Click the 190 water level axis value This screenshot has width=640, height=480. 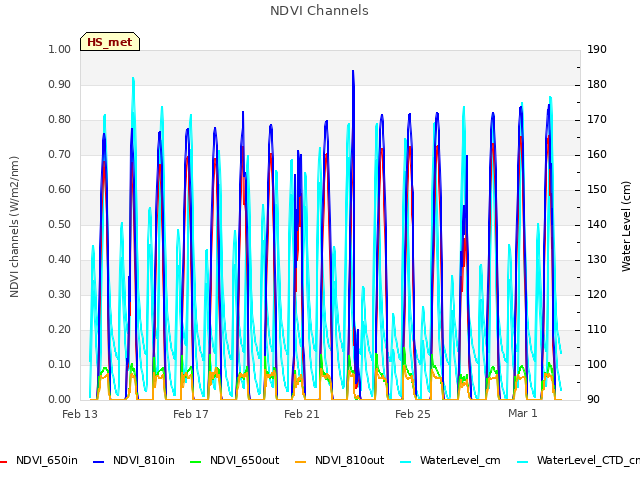click(597, 49)
